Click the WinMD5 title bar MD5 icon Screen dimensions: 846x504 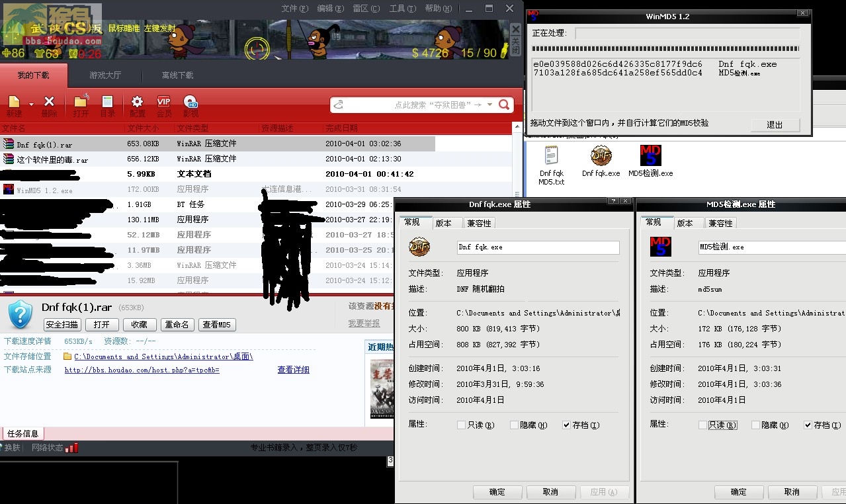tap(534, 16)
